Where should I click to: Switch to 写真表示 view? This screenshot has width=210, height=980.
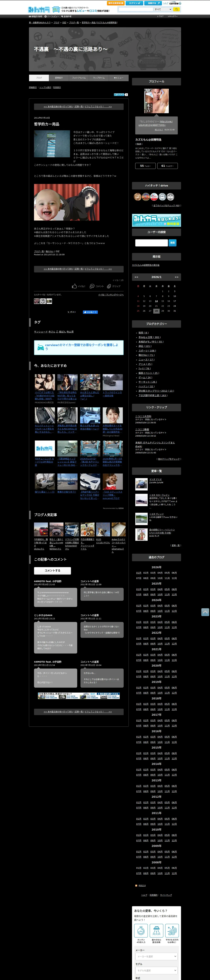tap(57, 88)
